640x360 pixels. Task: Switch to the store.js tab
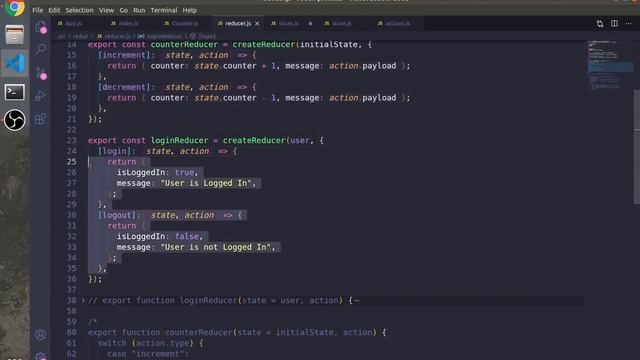coord(342,24)
